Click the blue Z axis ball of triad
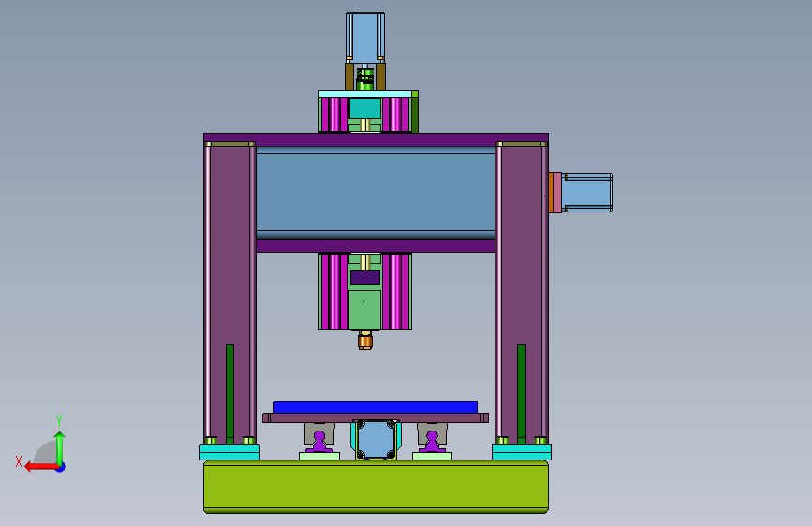 [x=61, y=467]
